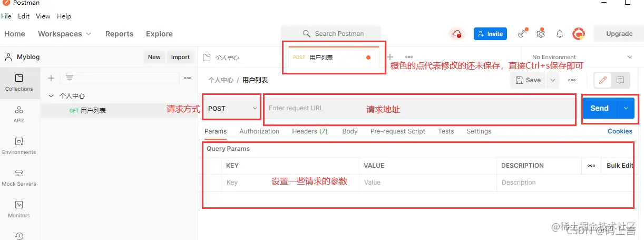This screenshot has height=240, width=644.
Task: Click the Import button
Action: point(180,57)
